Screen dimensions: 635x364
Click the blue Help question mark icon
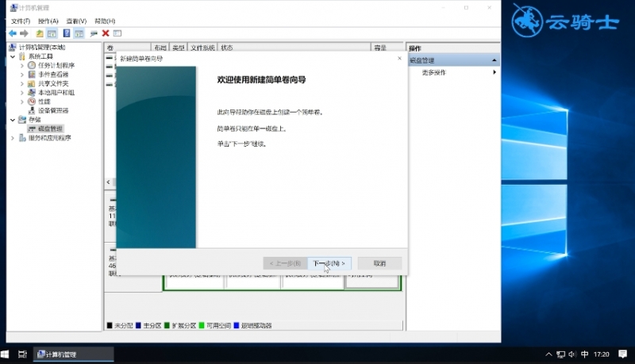(67, 33)
